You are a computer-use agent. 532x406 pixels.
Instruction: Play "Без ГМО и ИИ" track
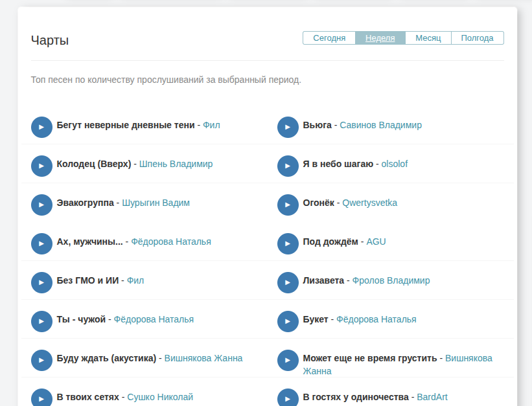pos(41,282)
